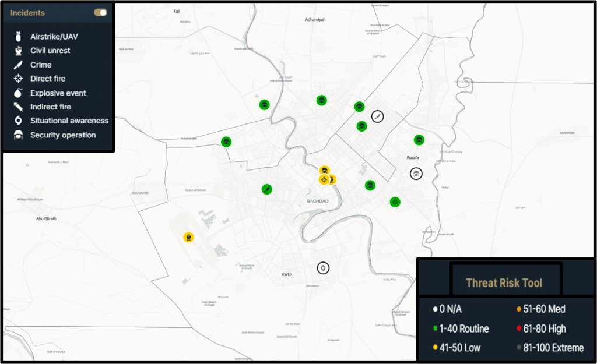This screenshot has width=597, height=364.
Task: Select the green 1-40 Routine risk dot
Action: coord(435,329)
